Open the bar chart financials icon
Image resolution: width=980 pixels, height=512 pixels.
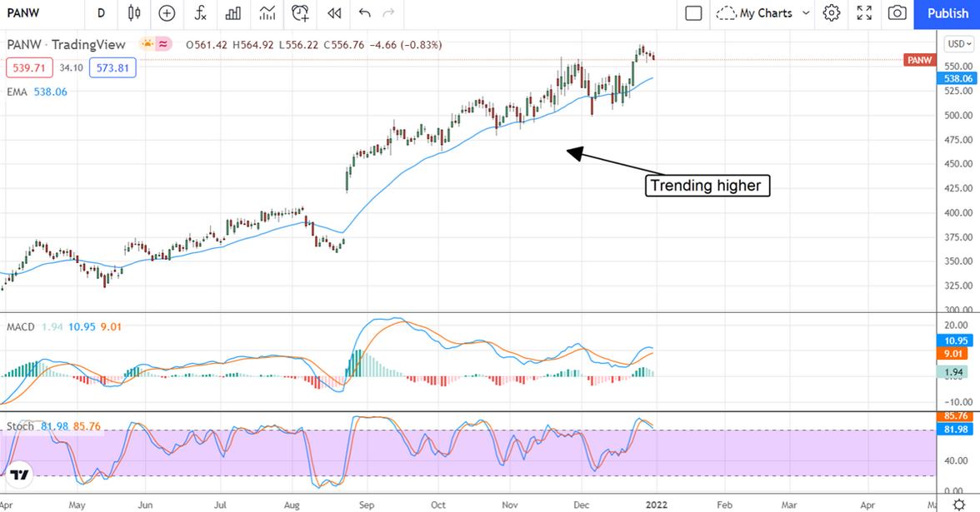[x=233, y=13]
